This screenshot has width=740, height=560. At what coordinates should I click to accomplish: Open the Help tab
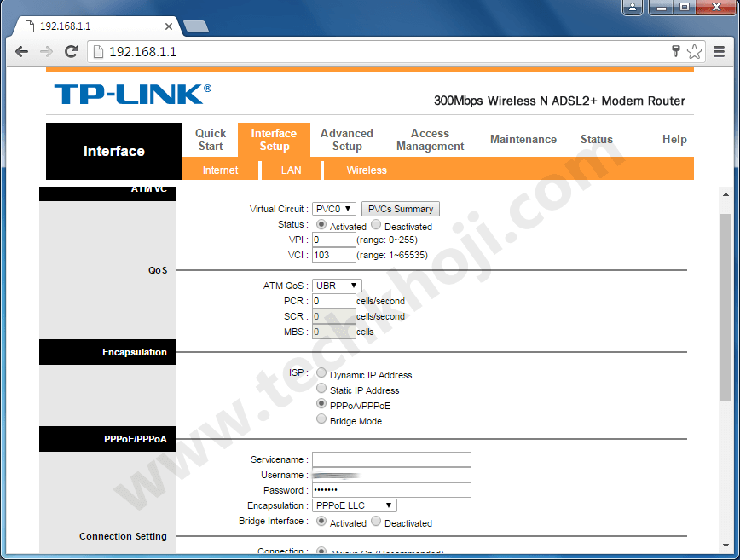pos(674,139)
